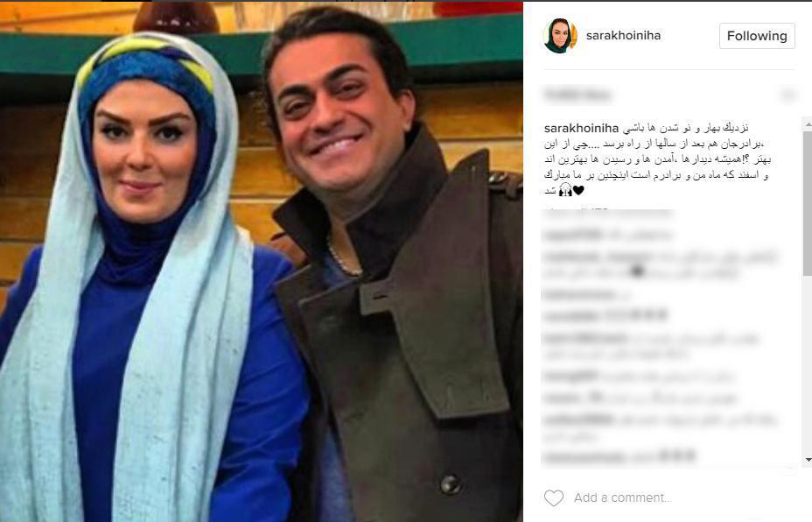Click the last blurred comment at list bottom
Viewport: 812px width, 522px height.
619,456
